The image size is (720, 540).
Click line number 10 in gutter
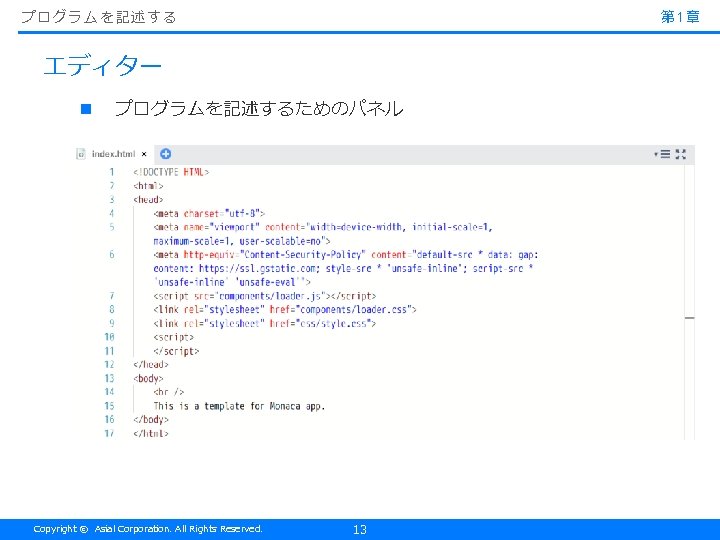pyautogui.click(x=109, y=337)
